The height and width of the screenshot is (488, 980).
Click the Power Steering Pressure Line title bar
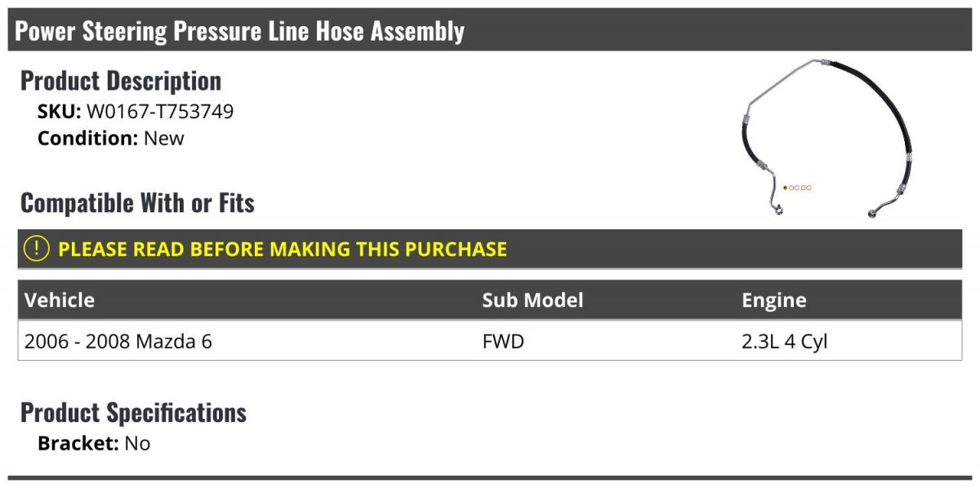coord(490,31)
